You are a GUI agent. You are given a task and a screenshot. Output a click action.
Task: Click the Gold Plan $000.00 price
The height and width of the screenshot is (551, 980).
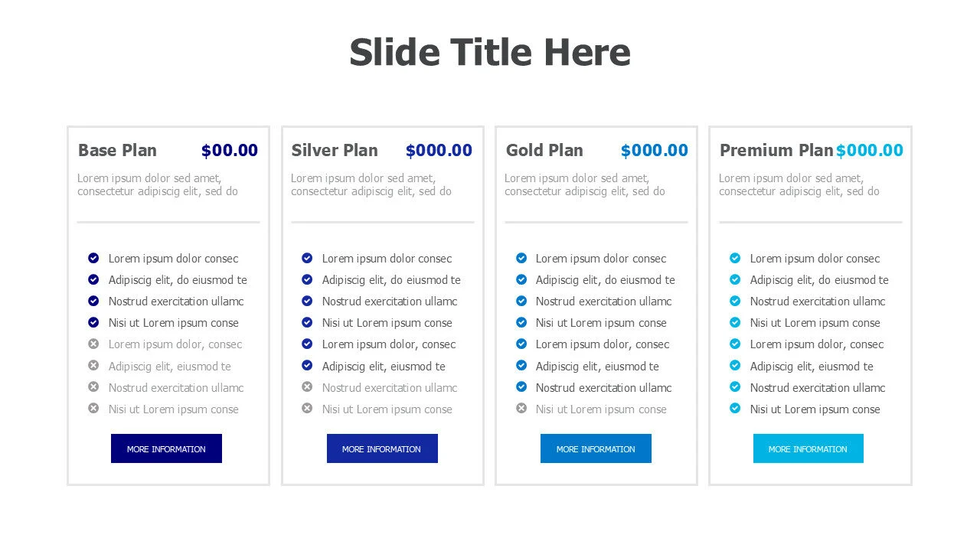(654, 151)
